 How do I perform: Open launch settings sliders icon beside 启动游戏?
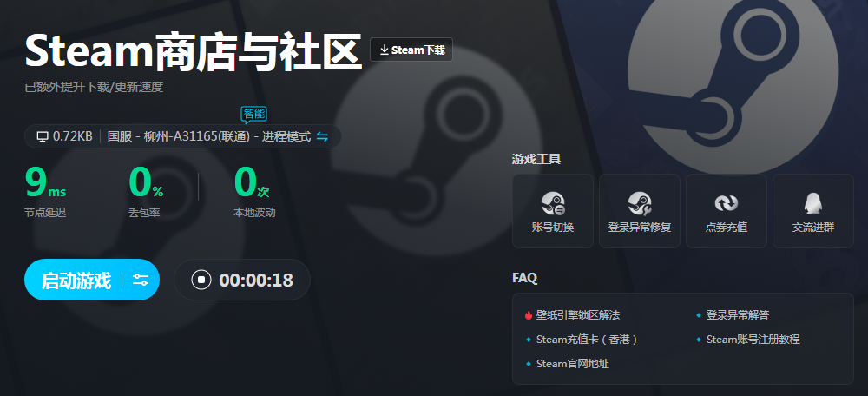pyautogui.click(x=141, y=280)
